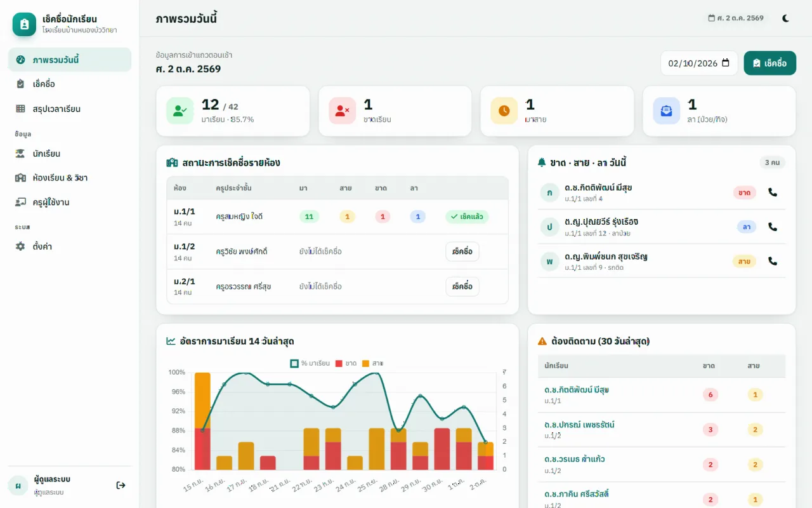Click green 11 present count for ม.1/1
Screen dimensions: 812x508
click(x=309, y=217)
